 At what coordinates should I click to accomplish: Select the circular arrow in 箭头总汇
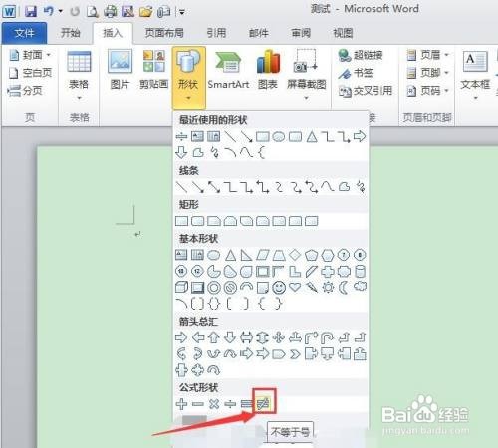tap(214, 369)
